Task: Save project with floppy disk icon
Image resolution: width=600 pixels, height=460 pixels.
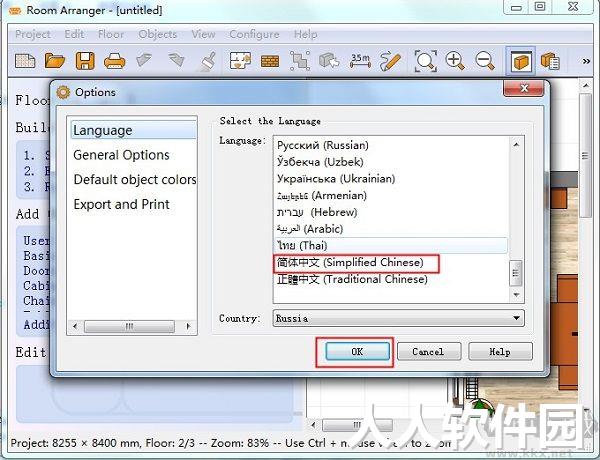Action: coord(85,60)
